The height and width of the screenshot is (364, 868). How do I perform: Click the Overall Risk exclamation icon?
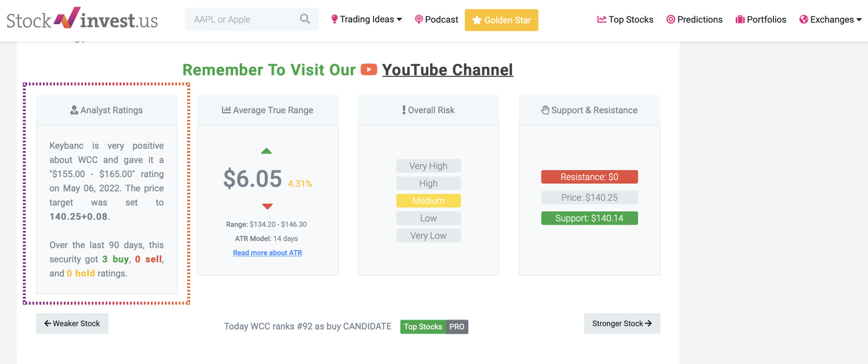404,110
